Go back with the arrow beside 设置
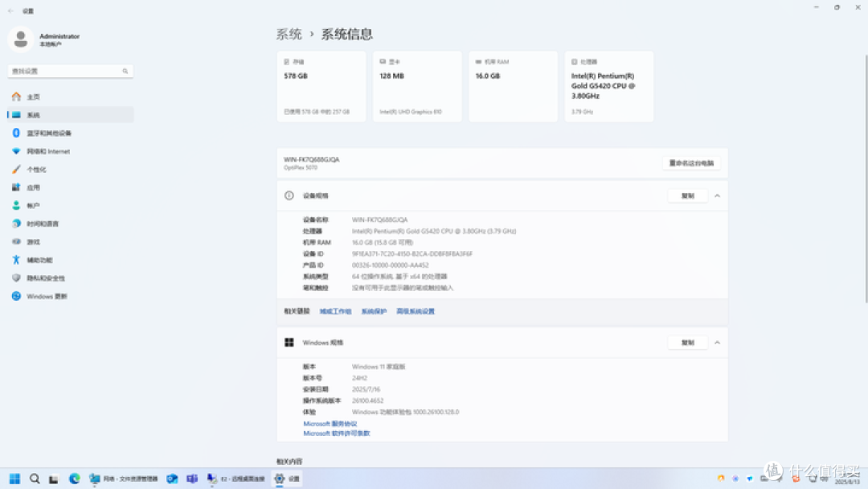This screenshot has width=868, height=489. point(10,11)
